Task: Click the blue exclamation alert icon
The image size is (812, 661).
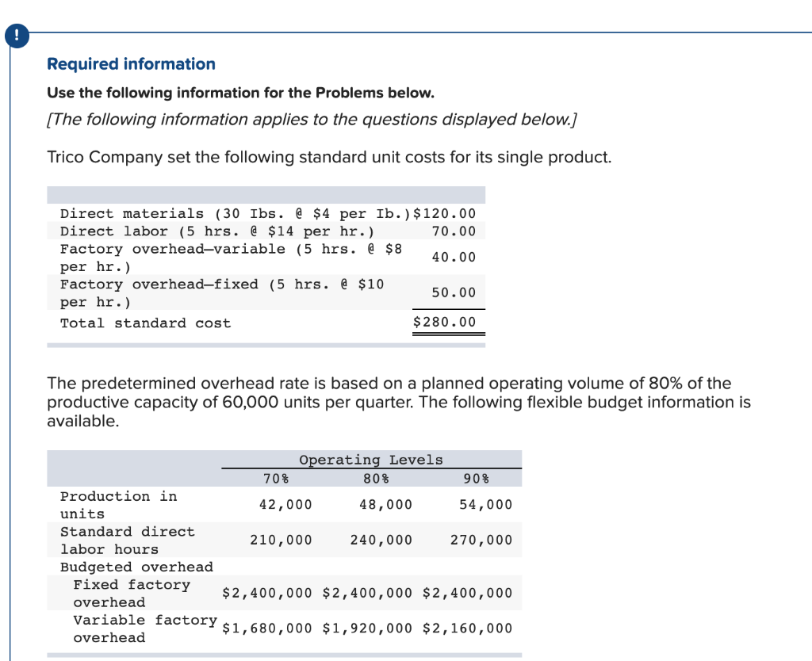Action: 17,35
